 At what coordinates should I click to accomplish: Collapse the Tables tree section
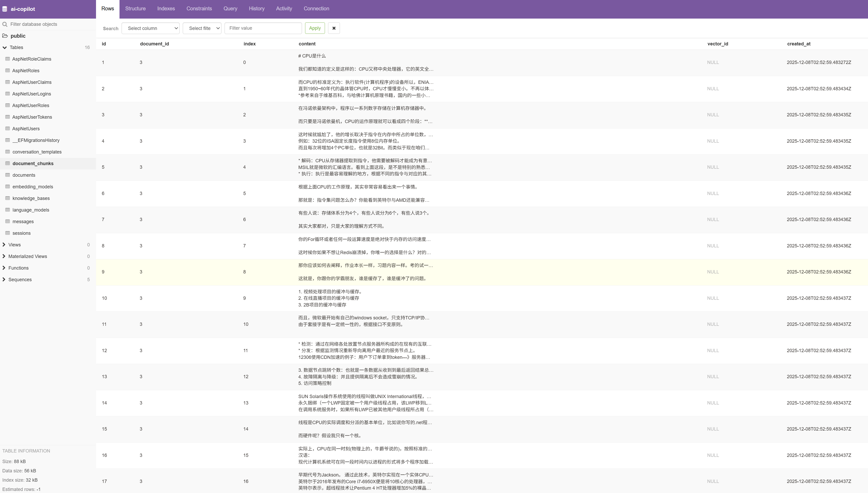pyautogui.click(x=5, y=47)
